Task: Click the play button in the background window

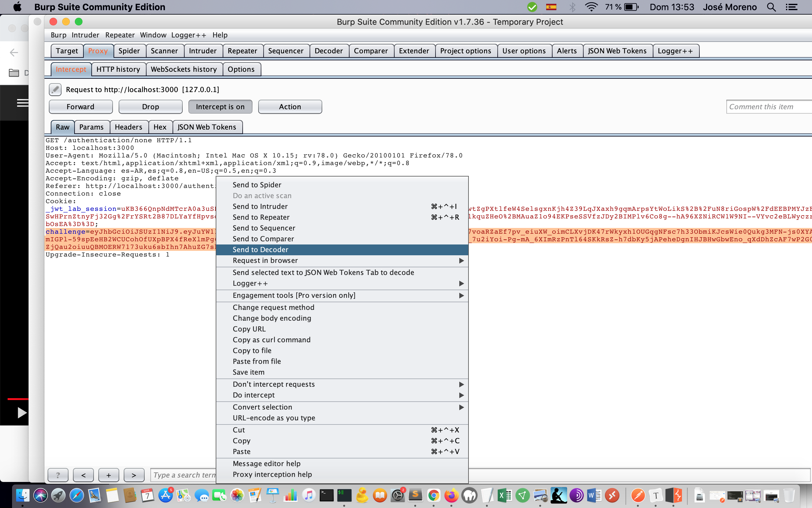Action: point(22,412)
